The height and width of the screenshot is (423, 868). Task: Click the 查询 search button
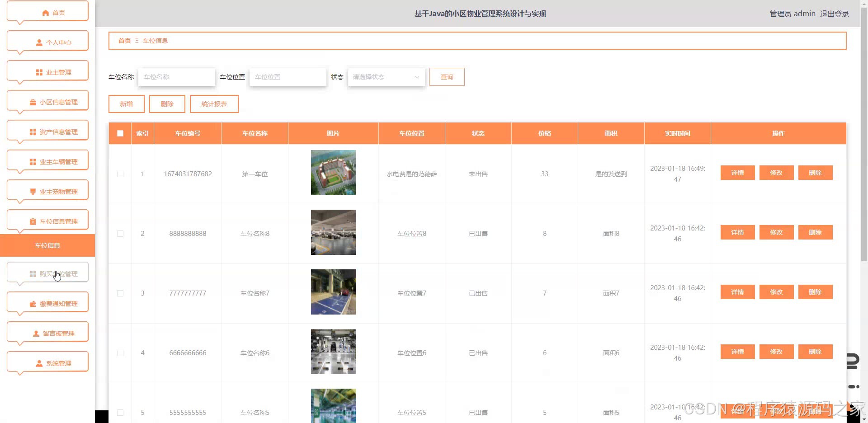[x=447, y=77]
